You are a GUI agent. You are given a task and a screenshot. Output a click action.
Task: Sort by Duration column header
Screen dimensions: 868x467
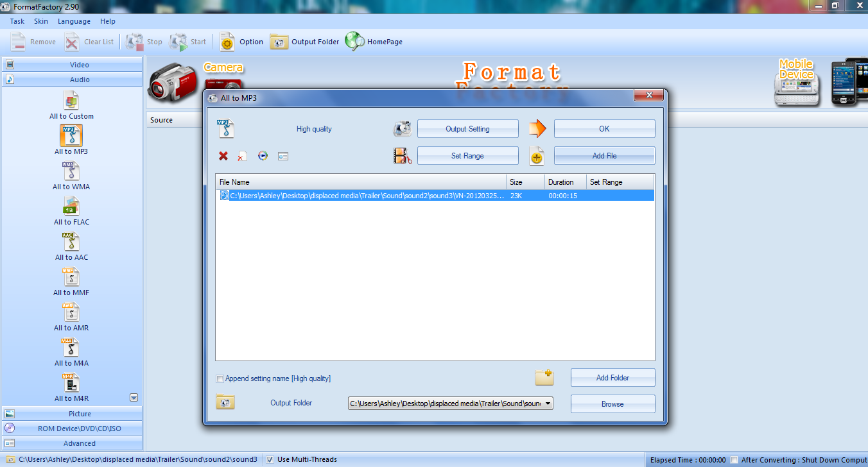click(x=566, y=182)
